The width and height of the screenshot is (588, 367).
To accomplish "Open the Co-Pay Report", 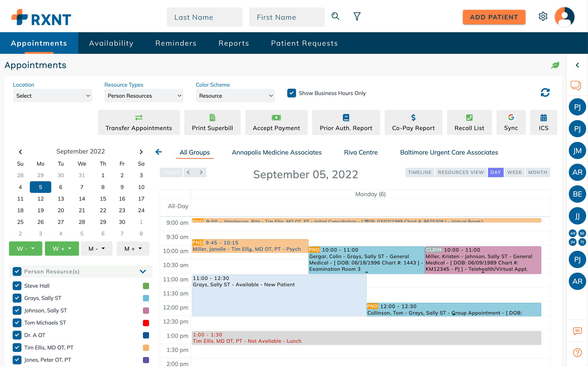I will 413,122.
